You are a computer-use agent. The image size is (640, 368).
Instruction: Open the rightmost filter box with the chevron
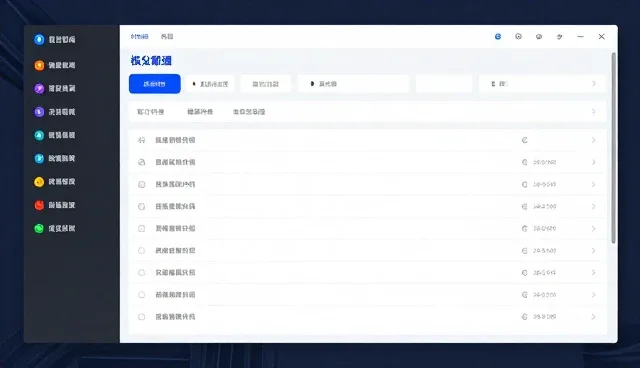pos(542,84)
